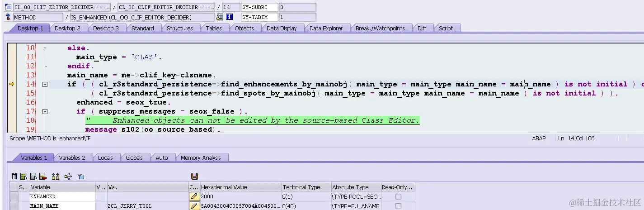Click the trash icon to delete variables

click(14, 176)
